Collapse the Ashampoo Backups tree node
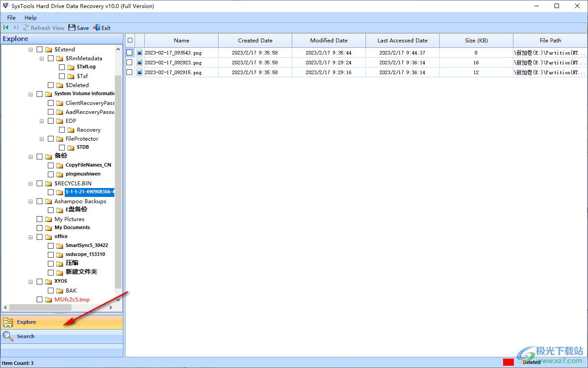588x368 pixels. [31, 201]
